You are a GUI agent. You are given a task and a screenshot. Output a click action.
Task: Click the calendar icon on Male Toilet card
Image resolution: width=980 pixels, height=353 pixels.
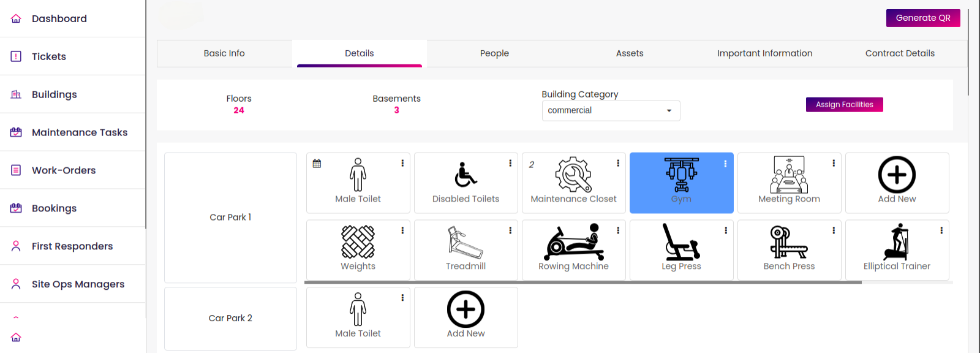click(317, 164)
